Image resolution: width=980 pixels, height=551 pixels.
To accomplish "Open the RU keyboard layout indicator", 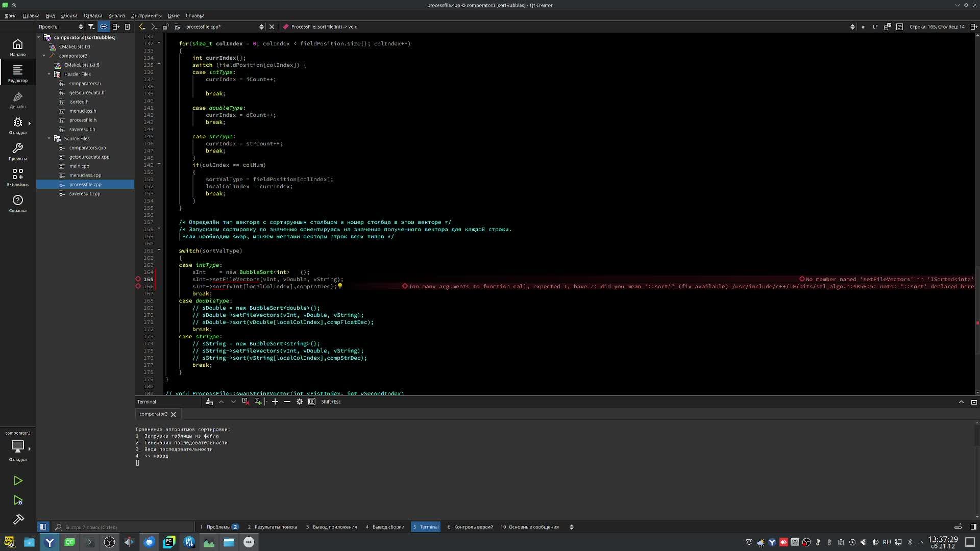I will pyautogui.click(x=887, y=542).
